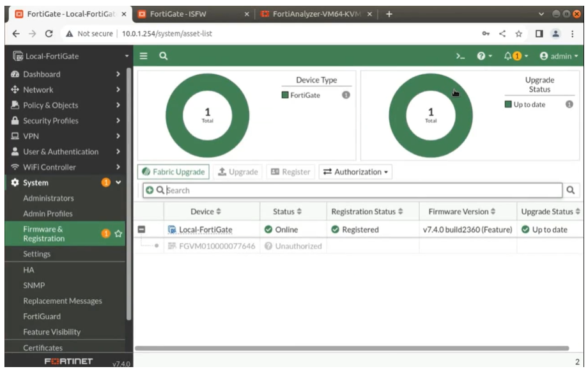This screenshot has width=588, height=385.
Task: Click the search magnifier button beside the field
Action: point(570,190)
